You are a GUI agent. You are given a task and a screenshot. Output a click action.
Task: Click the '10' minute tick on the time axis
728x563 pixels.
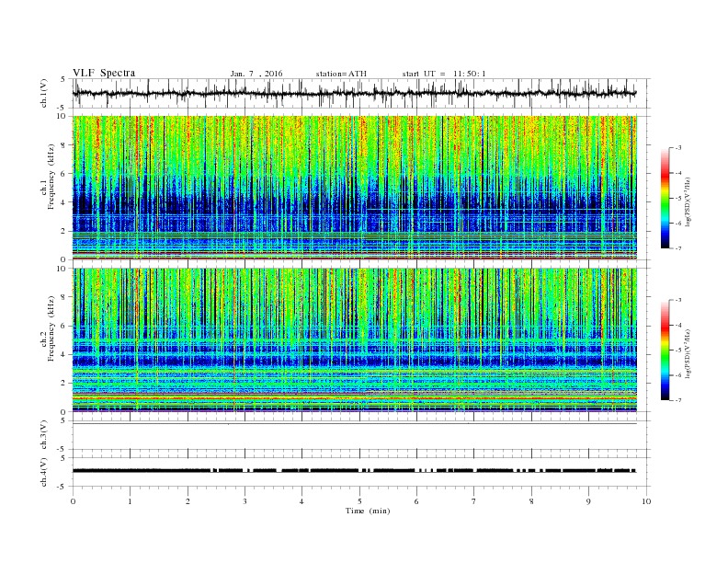(646, 501)
